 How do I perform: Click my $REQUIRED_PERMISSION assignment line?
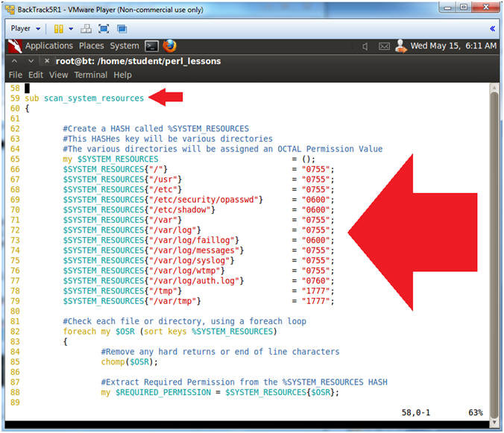pyautogui.click(x=220, y=393)
